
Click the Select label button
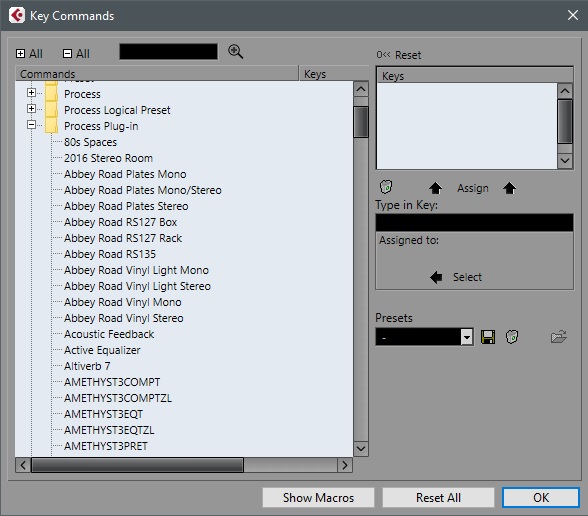point(467,278)
